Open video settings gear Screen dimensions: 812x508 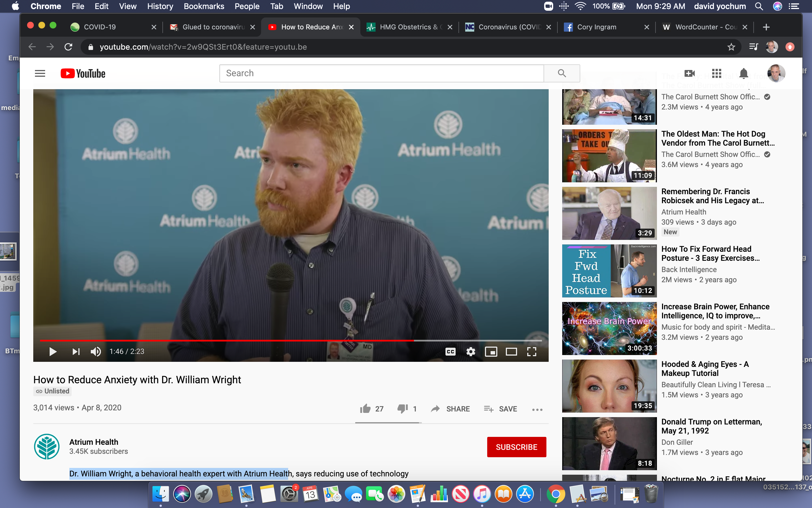(471, 351)
